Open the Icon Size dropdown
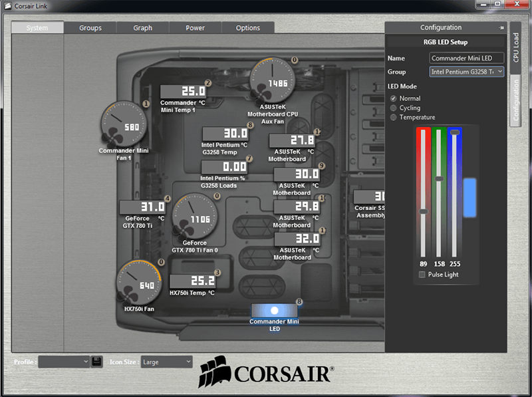Image resolution: width=532 pixels, height=397 pixels. pos(166,362)
